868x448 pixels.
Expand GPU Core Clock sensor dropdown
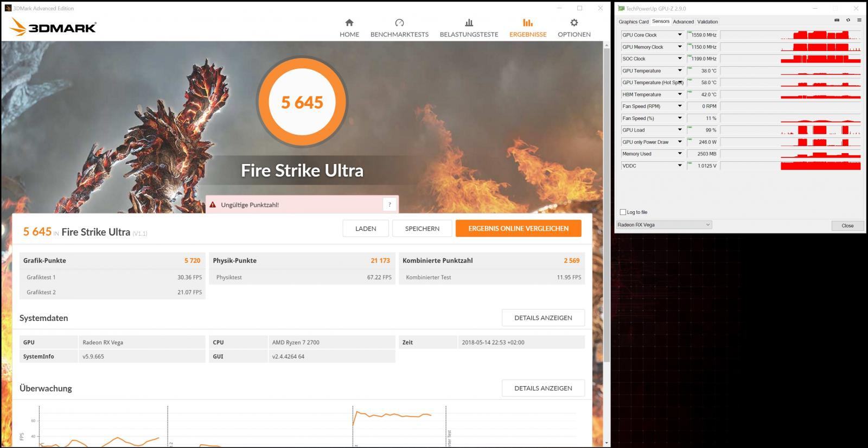[679, 35]
